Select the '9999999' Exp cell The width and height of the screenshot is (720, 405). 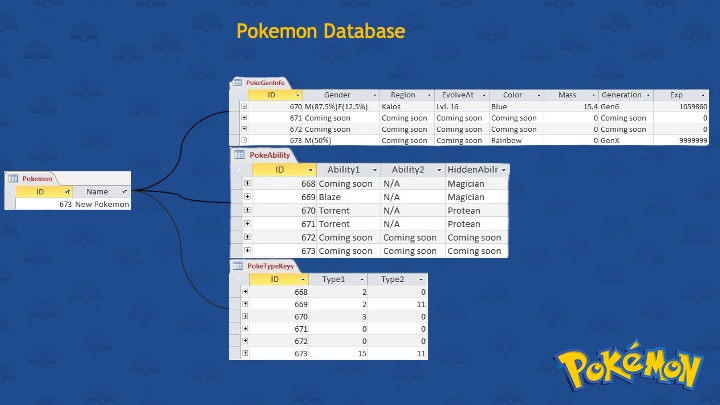[681, 140]
